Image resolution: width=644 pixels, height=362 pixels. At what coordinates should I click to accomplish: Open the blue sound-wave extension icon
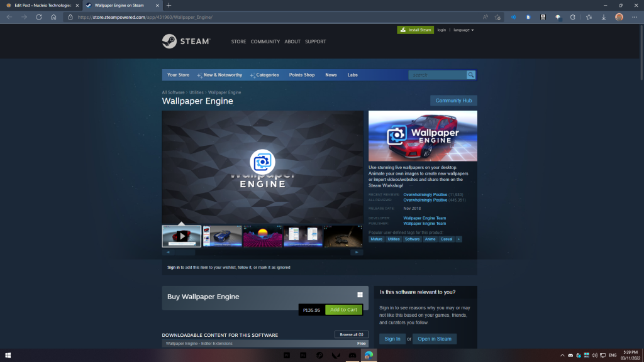click(513, 17)
